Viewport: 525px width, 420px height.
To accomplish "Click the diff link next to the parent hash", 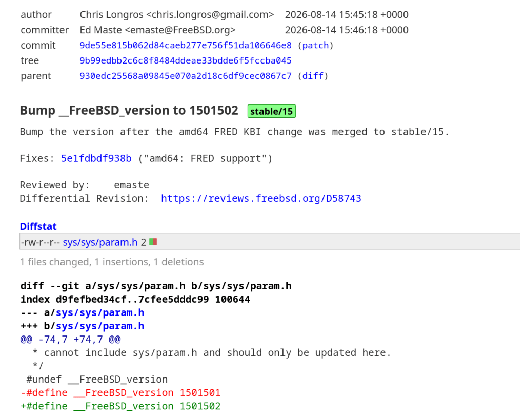I will (313, 76).
